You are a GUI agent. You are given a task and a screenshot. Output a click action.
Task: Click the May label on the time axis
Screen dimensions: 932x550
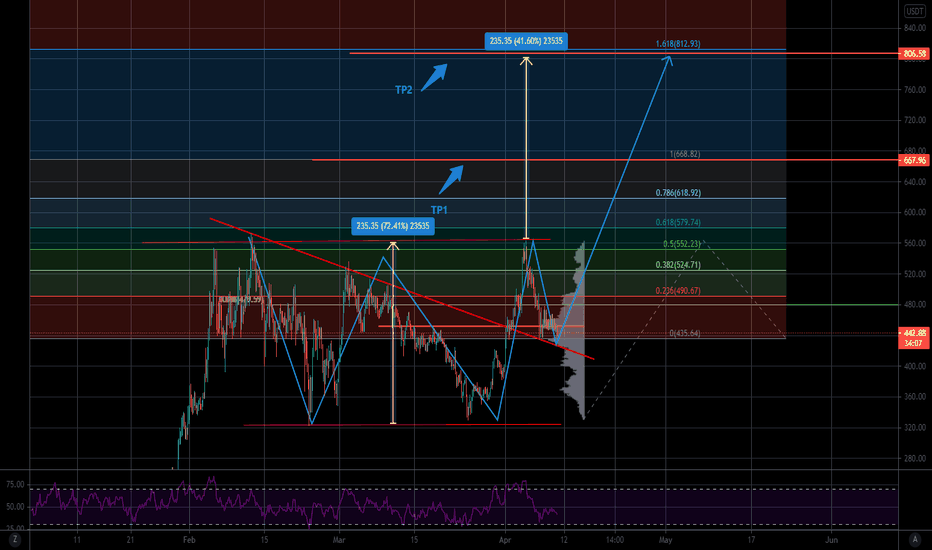click(x=665, y=540)
